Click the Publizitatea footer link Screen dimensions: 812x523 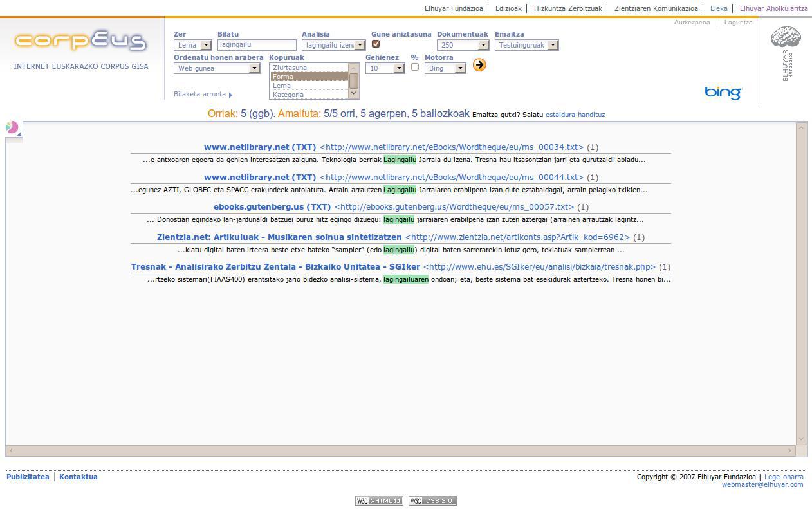click(x=28, y=477)
